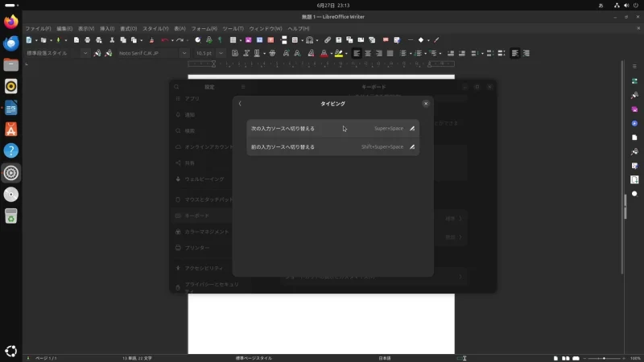Toggle Justified alignment in the toolbar

click(390, 53)
